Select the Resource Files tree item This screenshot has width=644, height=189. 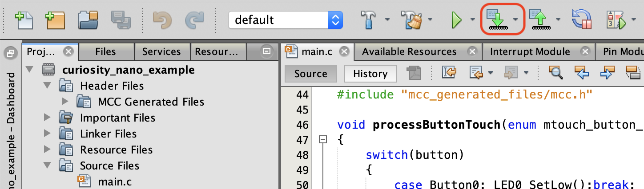pos(116,150)
